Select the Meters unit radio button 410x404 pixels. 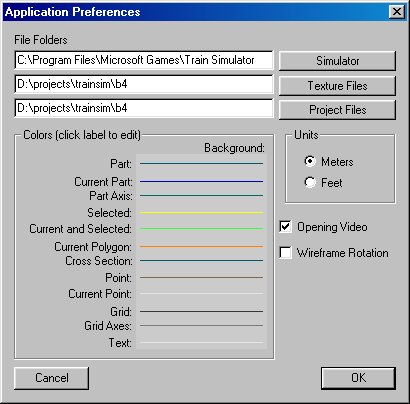point(310,162)
